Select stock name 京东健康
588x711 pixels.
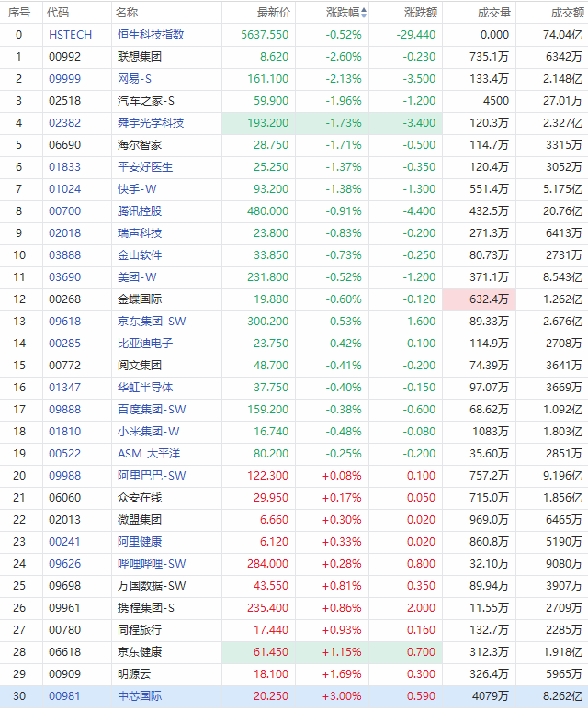point(140,652)
